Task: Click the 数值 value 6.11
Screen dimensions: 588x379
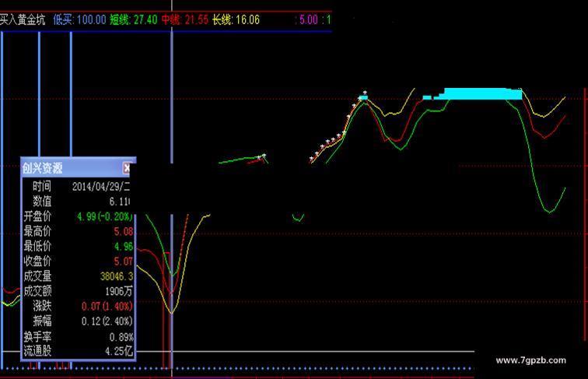Action: click(120, 202)
